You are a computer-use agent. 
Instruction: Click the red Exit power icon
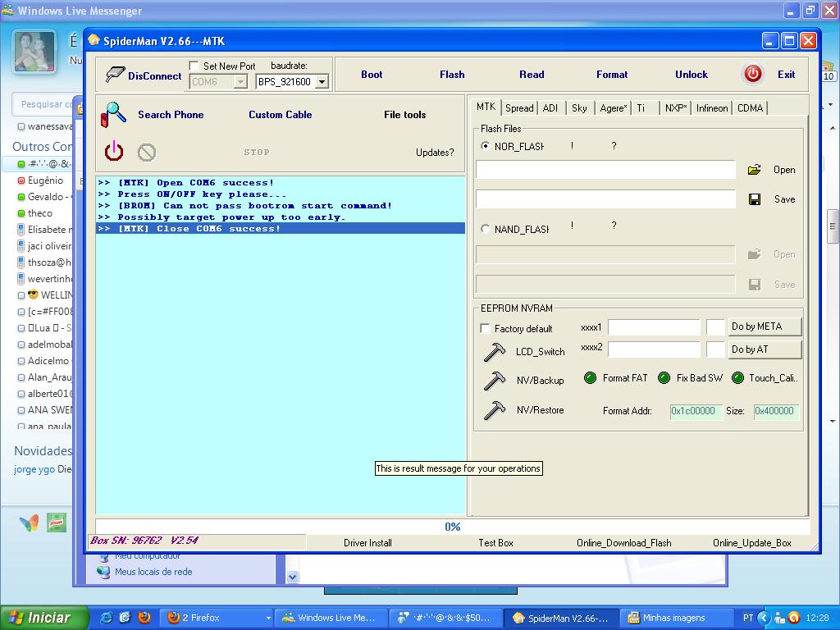(753, 74)
